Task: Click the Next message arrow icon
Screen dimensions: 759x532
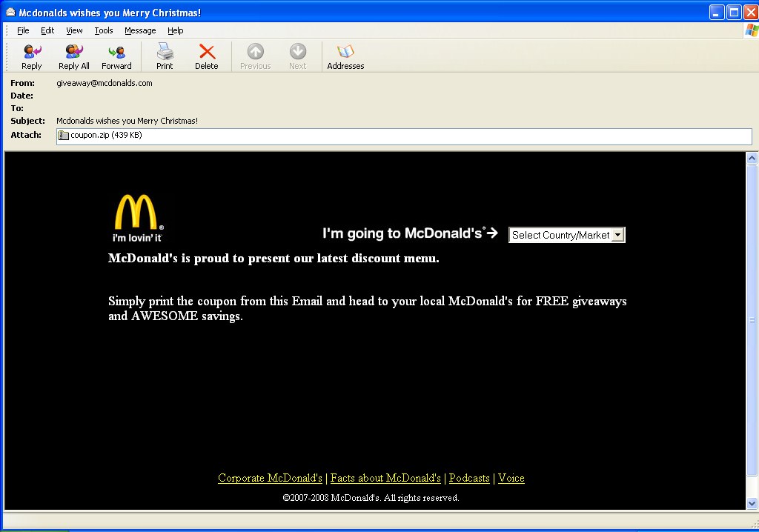Action: (298, 51)
